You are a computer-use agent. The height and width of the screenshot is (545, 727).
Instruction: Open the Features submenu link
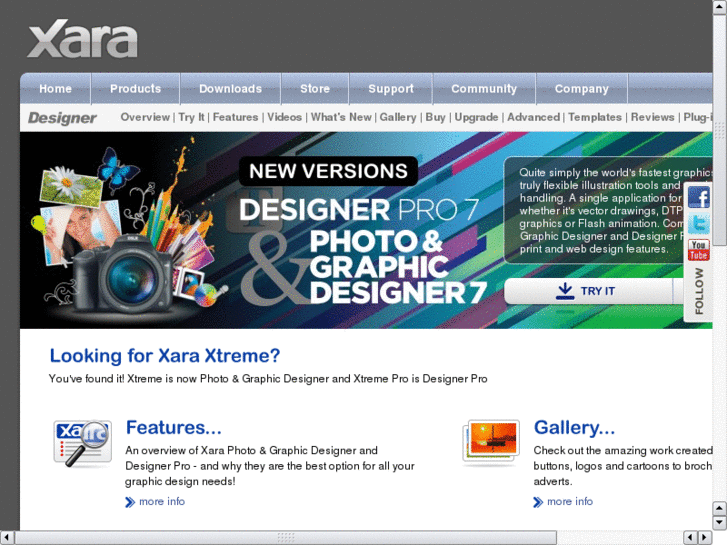(x=236, y=117)
